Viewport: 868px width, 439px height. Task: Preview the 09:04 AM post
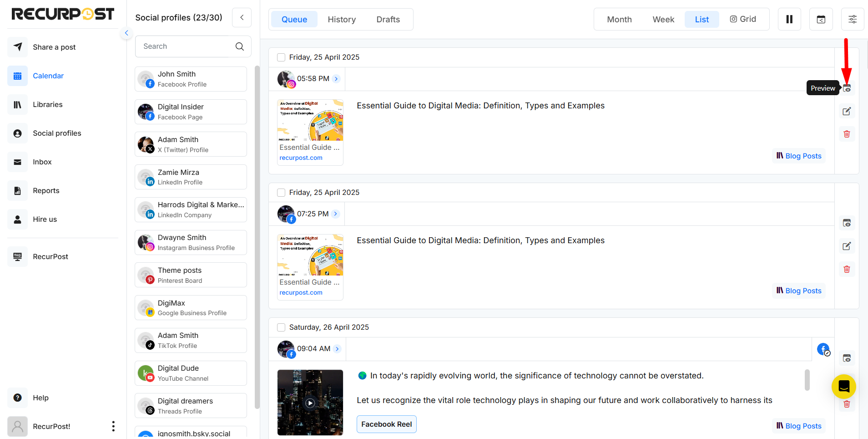tap(847, 358)
